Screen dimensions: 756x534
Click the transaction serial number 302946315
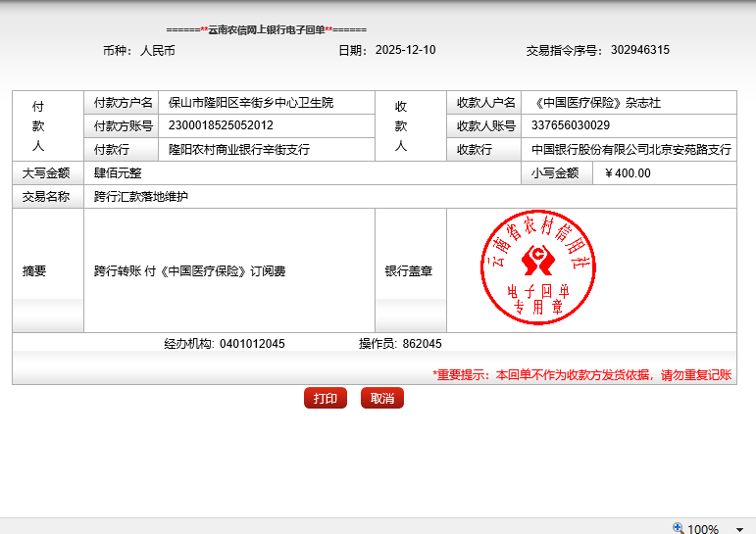pyautogui.click(x=639, y=50)
